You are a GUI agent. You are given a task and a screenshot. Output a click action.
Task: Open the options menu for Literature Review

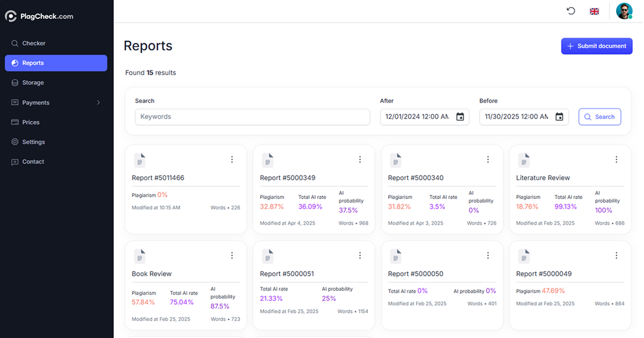616,159
